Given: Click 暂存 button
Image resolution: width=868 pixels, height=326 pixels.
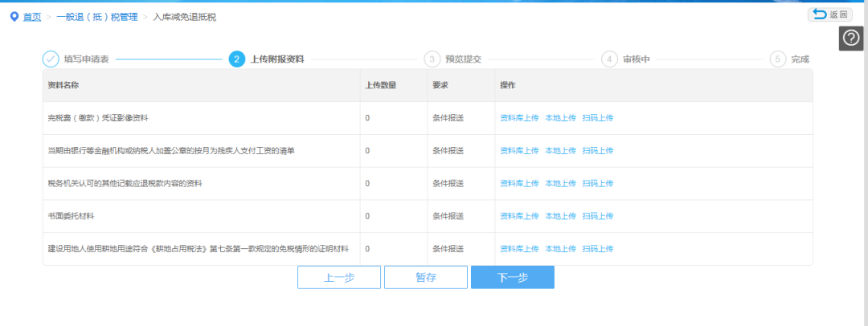Looking at the screenshot, I should click(x=426, y=277).
